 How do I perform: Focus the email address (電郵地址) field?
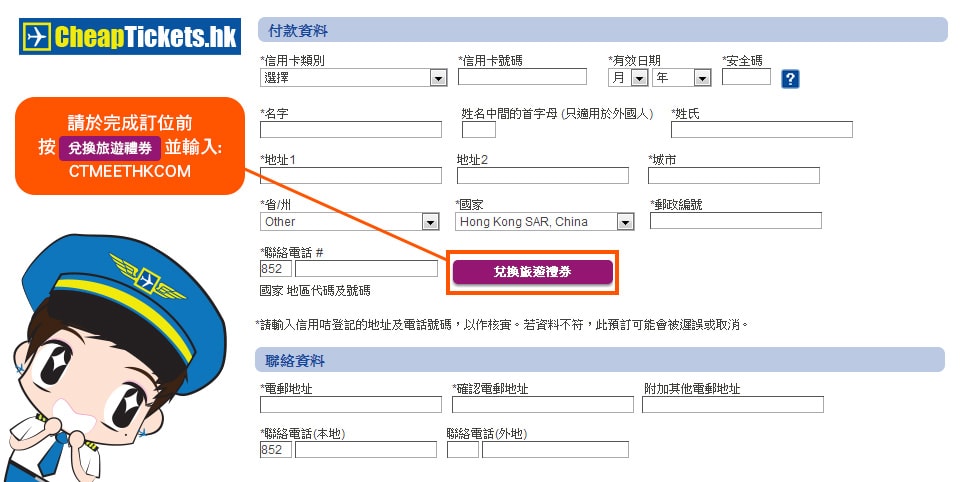click(351, 404)
